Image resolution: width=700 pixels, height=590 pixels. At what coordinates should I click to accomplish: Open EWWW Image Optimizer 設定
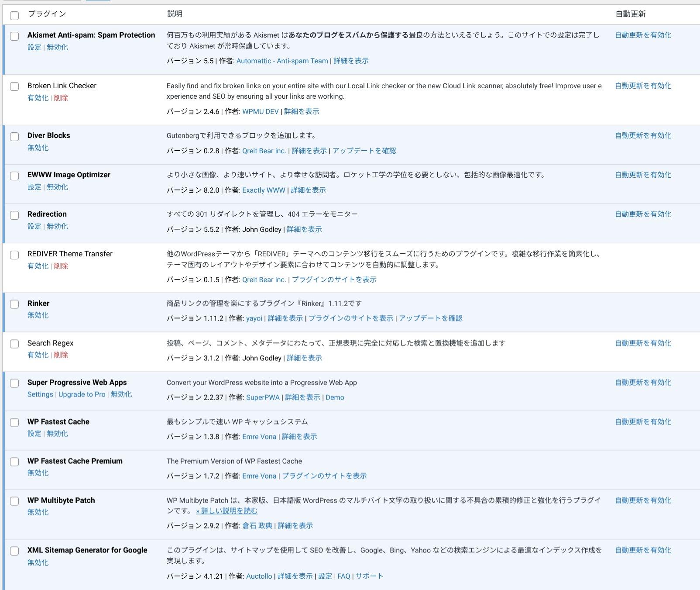(x=34, y=187)
